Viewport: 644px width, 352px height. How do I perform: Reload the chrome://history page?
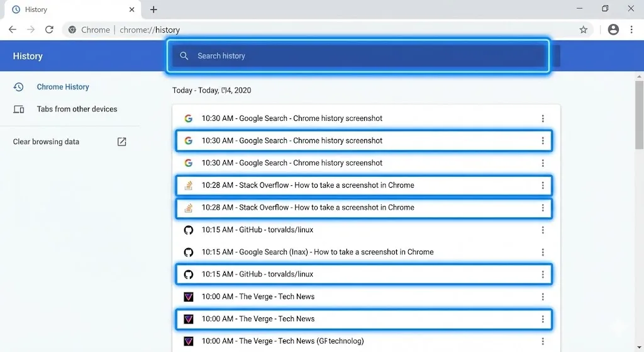click(x=49, y=30)
